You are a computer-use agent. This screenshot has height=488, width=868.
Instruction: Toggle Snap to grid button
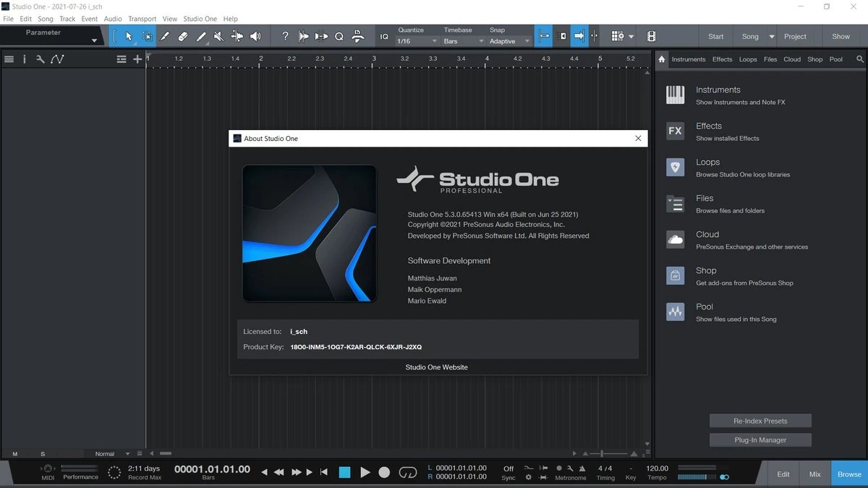tap(543, 36)
